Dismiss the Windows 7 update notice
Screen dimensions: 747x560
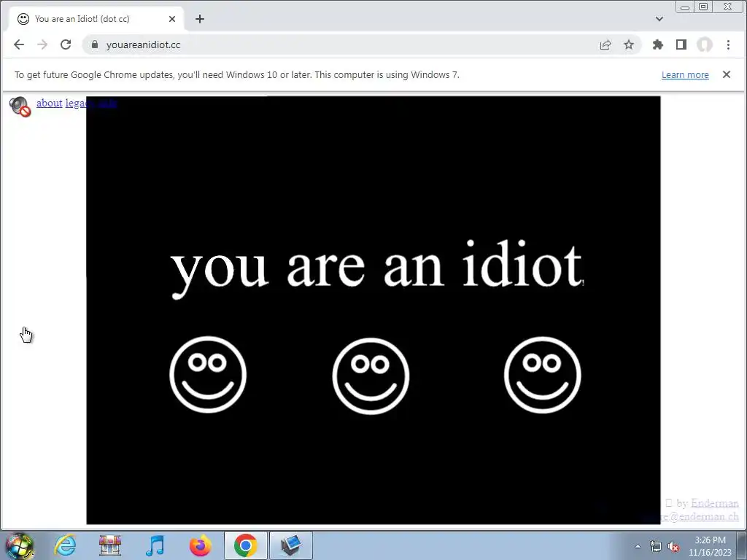point(726,74)
